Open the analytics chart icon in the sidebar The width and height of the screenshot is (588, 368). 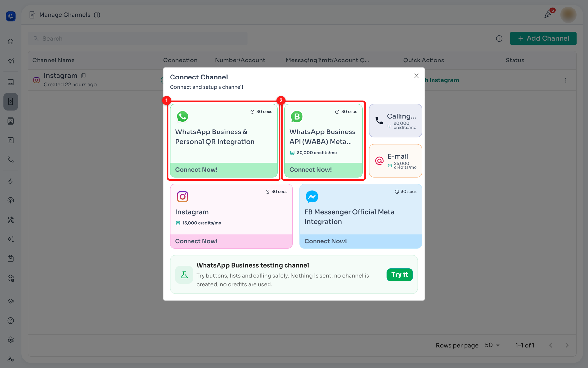(11, 61)
